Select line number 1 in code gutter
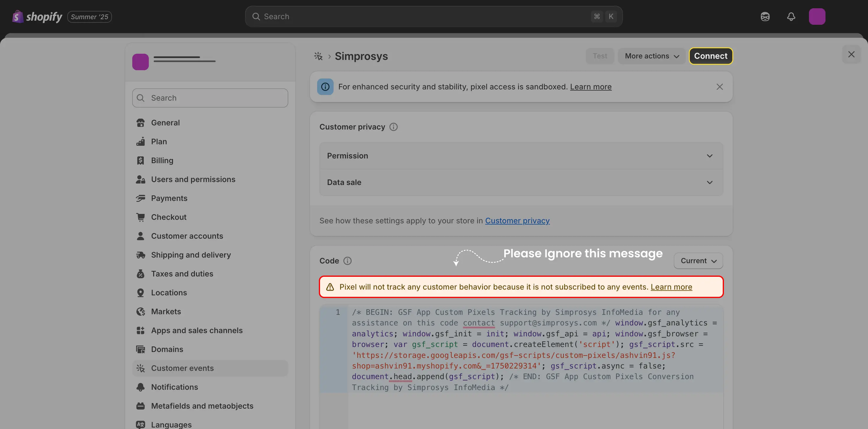This screenshot has height=429, width=868. click(338, 312)
